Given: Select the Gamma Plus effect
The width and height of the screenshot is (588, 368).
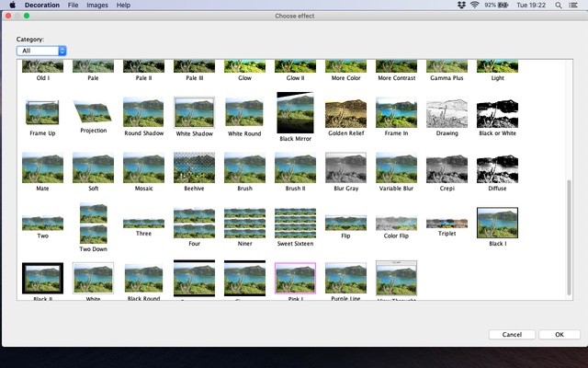Looking at the screenshot, I should (x=447, y=66).
